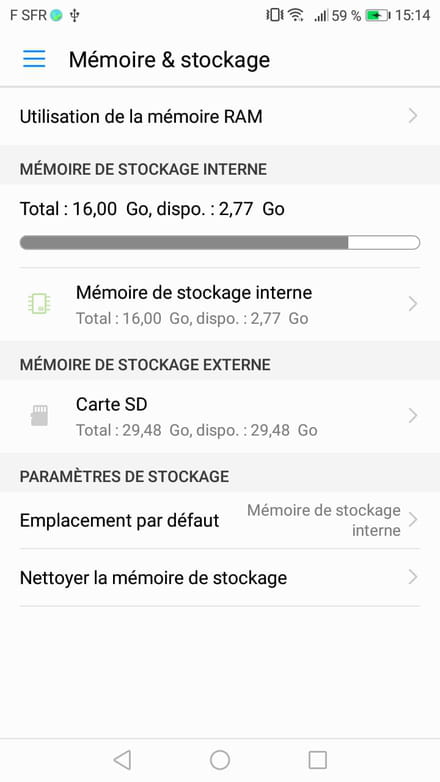Tap the recent apps square button
This screenshot has width=440, height=782.
[317, 760]
